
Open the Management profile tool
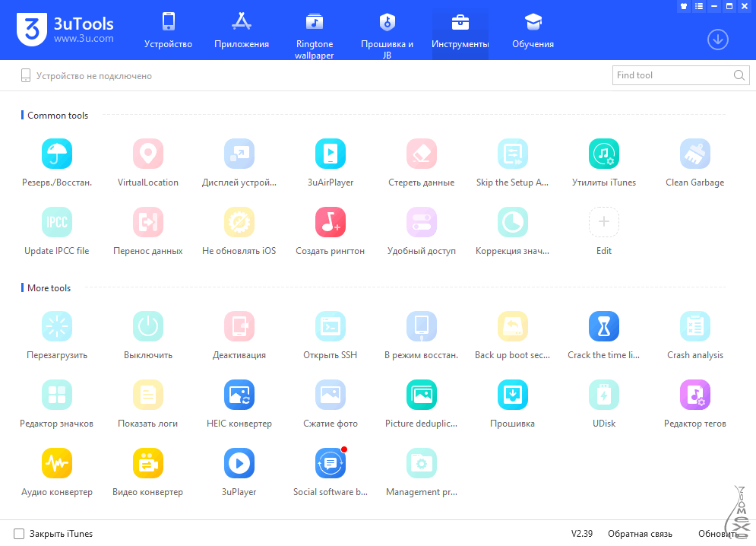(x=422, y=463)
